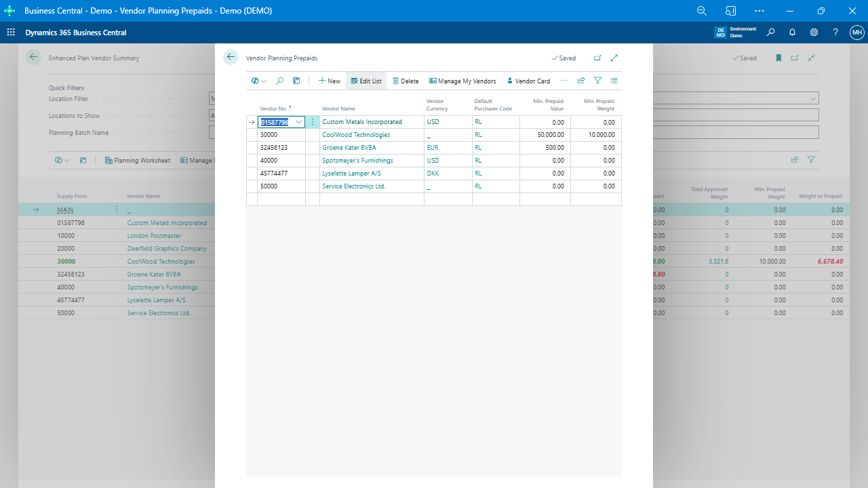Screen dimensions: 868x488
Task: Open the Help question mark
Action: pos(835,32)
